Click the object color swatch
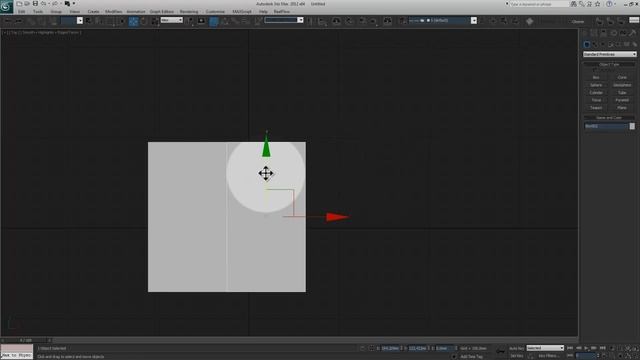 (632, 126)
